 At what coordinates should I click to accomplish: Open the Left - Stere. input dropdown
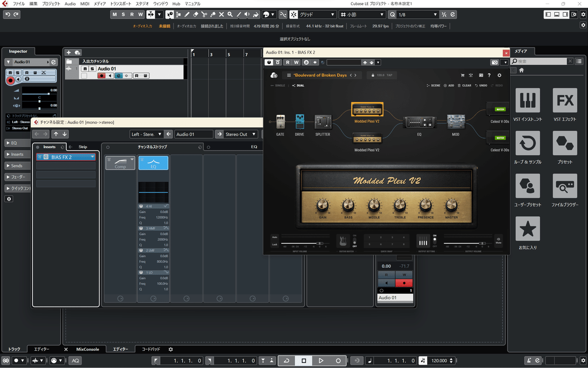pyautogui.click(x=147, y=134)
